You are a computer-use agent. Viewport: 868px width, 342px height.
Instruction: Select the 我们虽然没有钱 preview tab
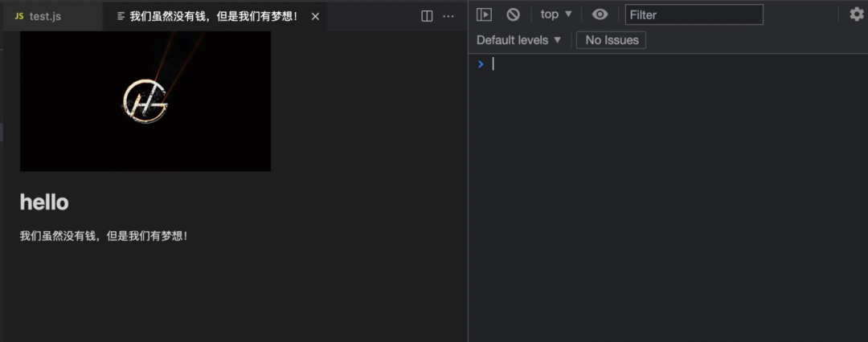[215, 17]
